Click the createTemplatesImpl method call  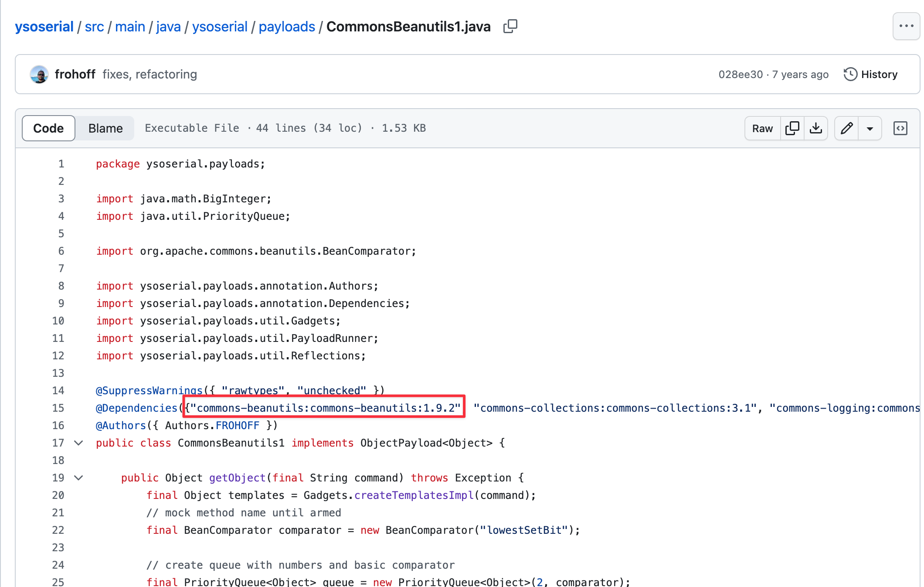[414, 495]
